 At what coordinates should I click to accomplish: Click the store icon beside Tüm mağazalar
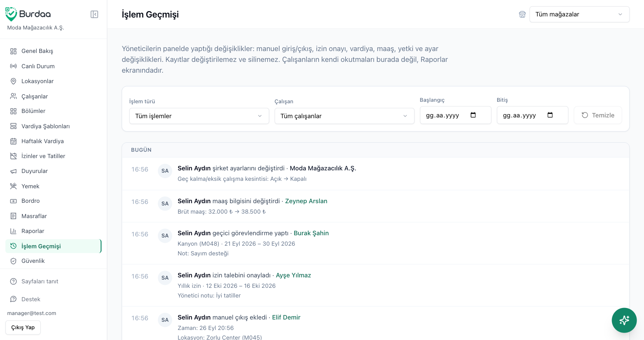tap(522, 14)
